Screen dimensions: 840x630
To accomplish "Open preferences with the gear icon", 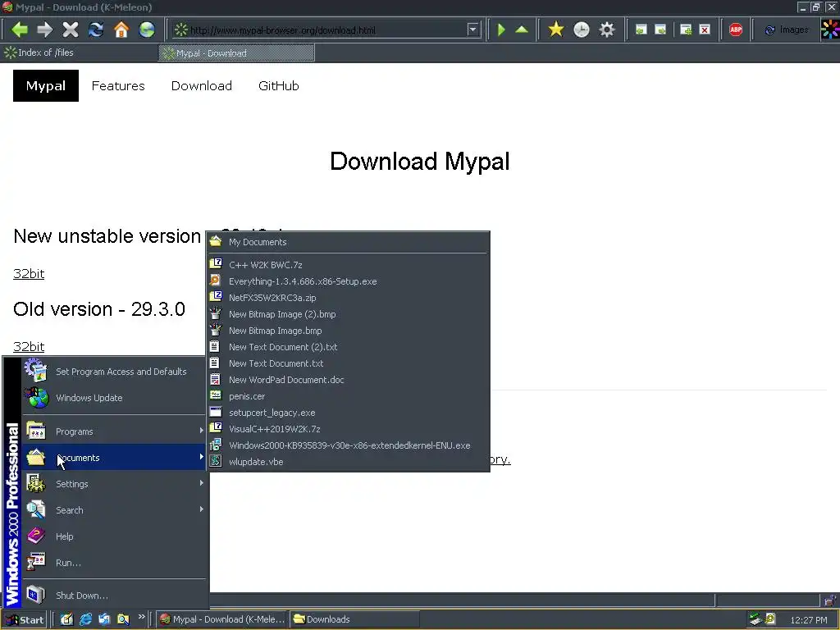I will [x=606, y=30].
